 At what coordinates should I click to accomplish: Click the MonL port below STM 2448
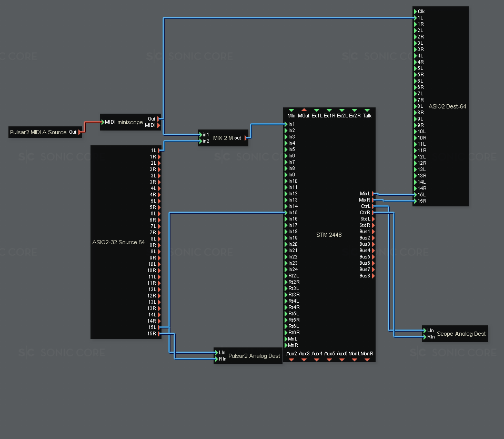[x=355, y=360]
